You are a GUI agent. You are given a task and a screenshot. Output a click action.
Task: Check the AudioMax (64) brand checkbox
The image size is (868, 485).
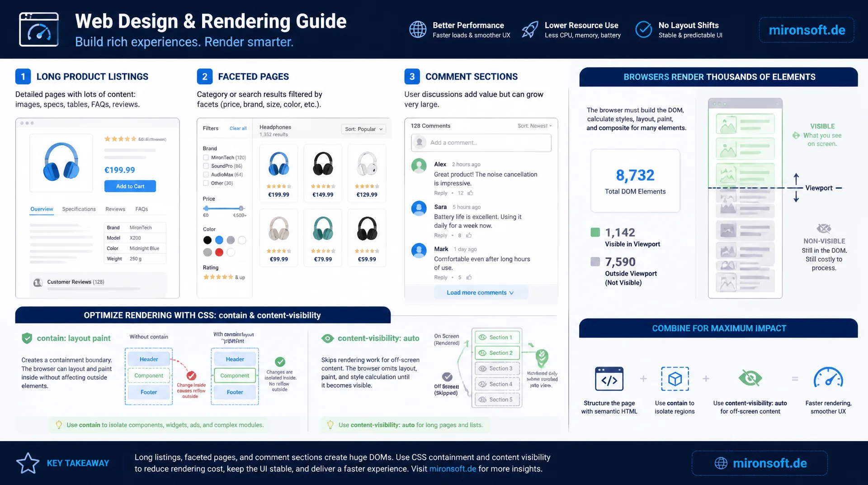pyautogui.click(x=206, y=175)
